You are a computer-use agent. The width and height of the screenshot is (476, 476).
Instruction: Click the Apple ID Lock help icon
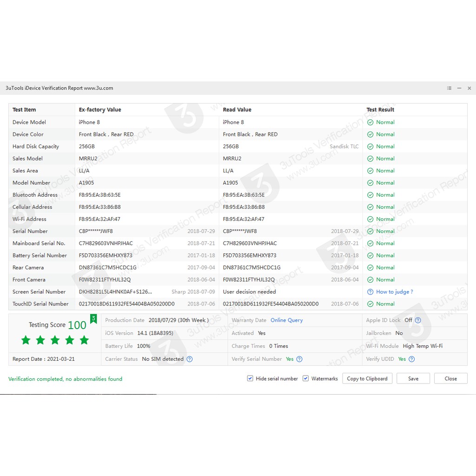coord(418,320)
